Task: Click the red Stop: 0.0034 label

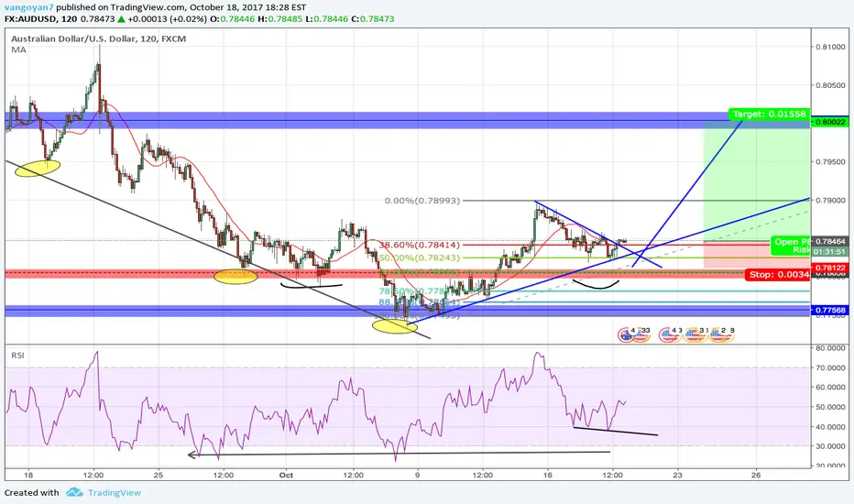Action: 778,275
